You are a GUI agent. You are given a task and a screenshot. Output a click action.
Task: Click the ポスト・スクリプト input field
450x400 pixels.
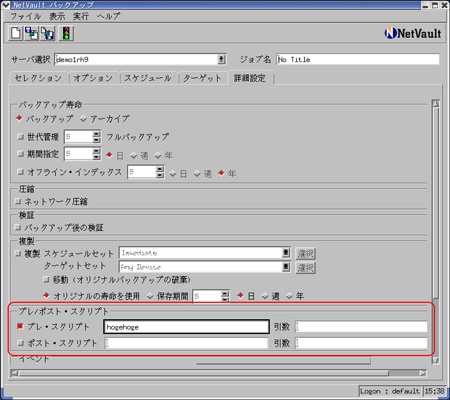[x=186, y=343]
